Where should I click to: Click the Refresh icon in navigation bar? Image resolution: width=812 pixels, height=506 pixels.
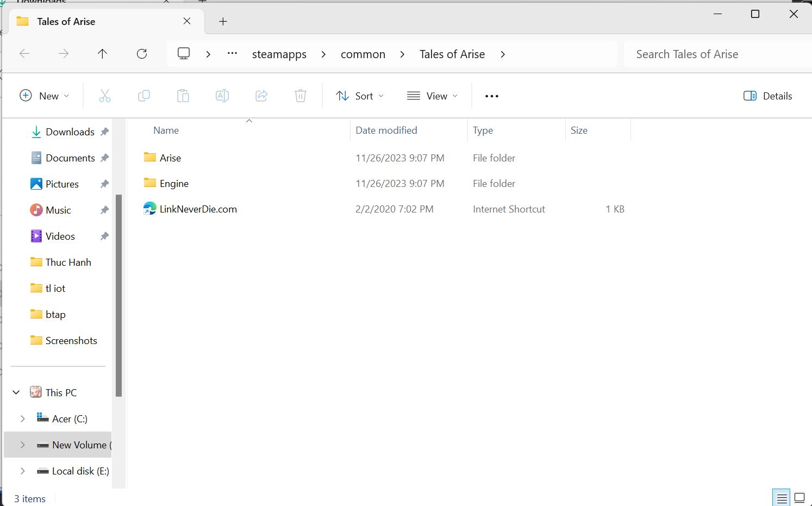pos(142,54)
